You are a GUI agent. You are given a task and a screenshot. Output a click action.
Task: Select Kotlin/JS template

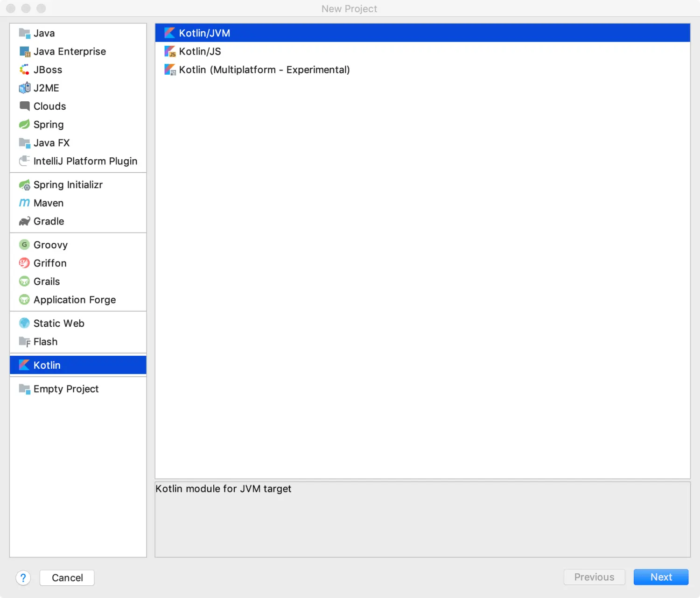point(422,51)
